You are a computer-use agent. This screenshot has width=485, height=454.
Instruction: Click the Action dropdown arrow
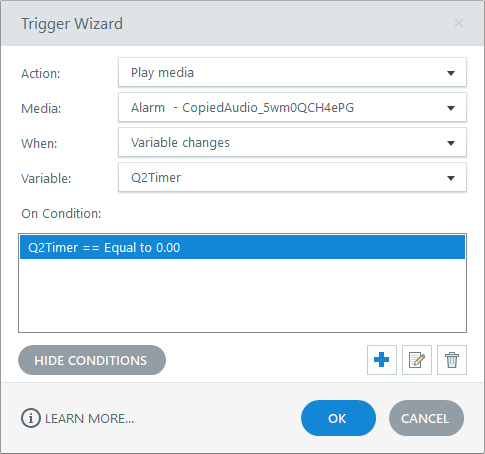tap(451, 73)
